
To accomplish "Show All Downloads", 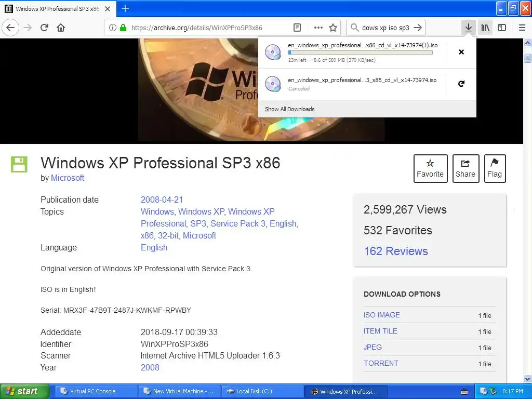I will (290, 109).
